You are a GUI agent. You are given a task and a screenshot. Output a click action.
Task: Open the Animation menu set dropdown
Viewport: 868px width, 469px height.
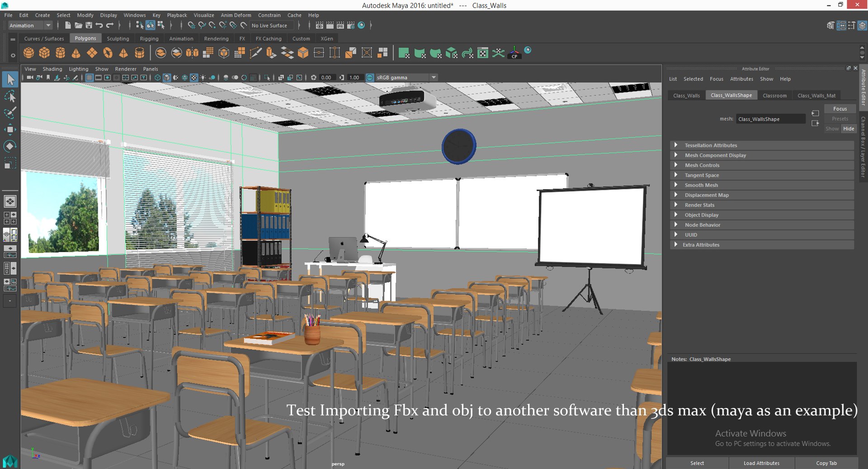(30, 25)
